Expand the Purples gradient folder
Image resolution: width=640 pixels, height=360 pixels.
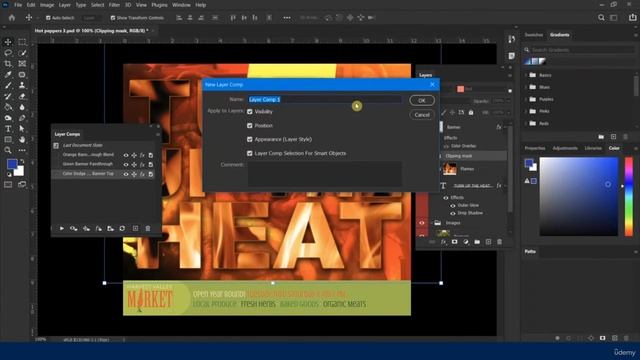(526, 99)
